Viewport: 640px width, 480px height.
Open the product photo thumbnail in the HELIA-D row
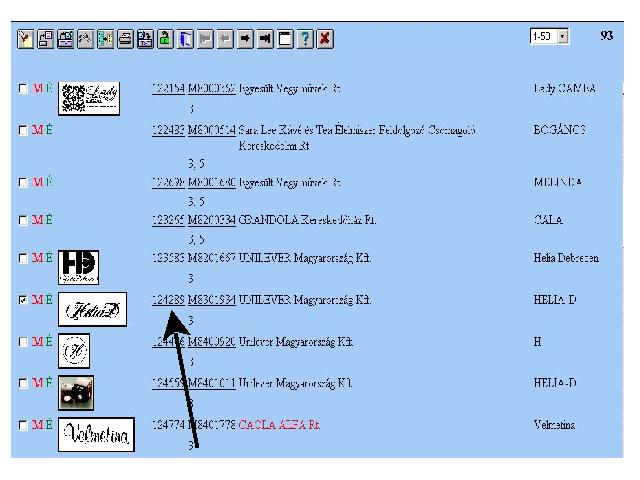(76, 393)
